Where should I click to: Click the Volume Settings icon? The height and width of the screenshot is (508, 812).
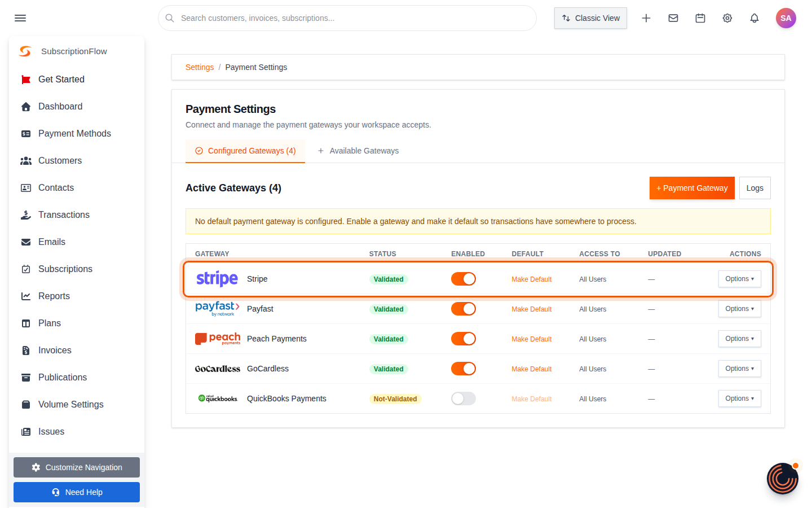26,405
